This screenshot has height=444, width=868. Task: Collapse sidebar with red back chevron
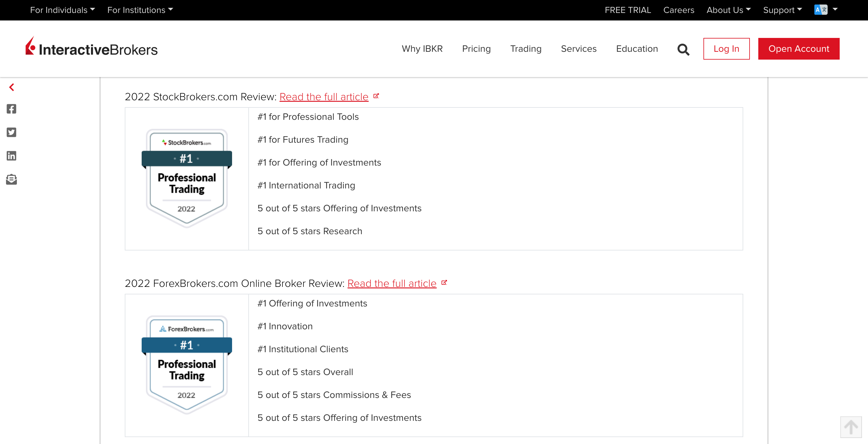[12, 87]
